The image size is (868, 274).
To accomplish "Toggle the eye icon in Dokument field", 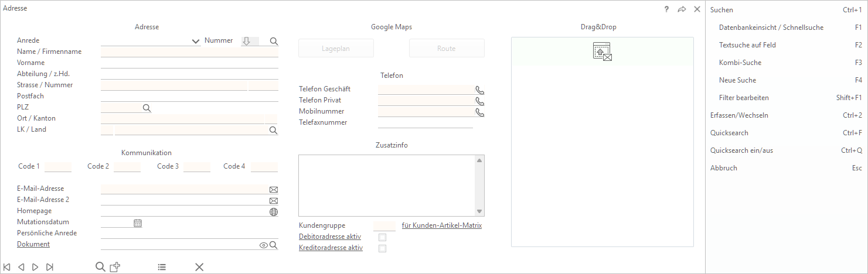I will [263, 245].
